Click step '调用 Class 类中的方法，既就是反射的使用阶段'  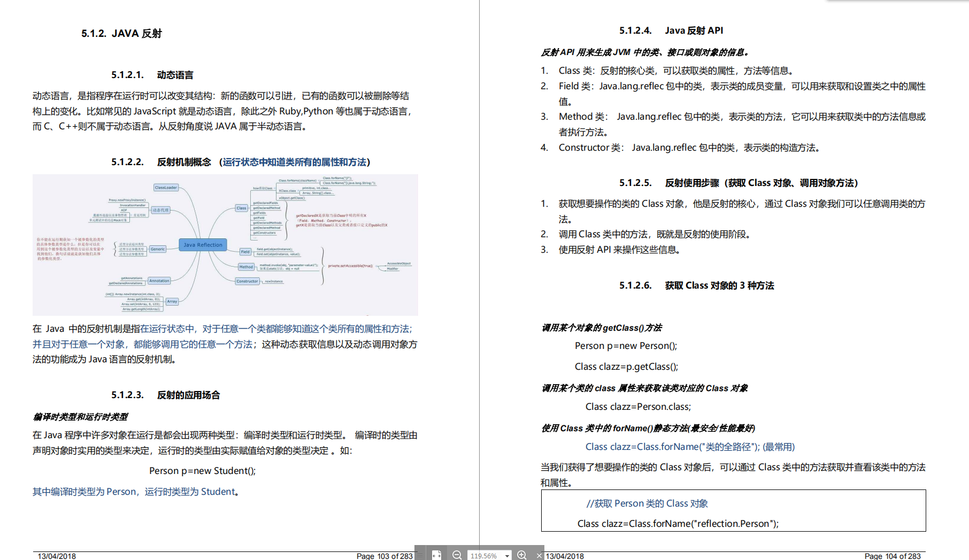click(656, 234)
